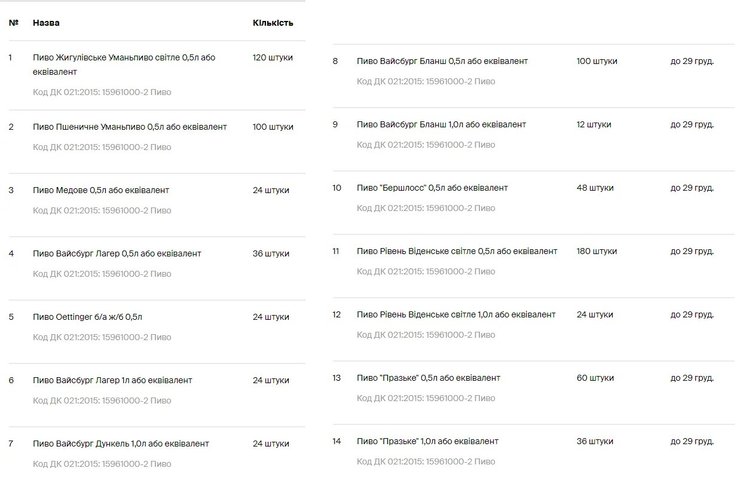Screen dimensions: 740x483
Task: Click the '120 штуки' quantity cell
Action: click(x=273, y=58)
